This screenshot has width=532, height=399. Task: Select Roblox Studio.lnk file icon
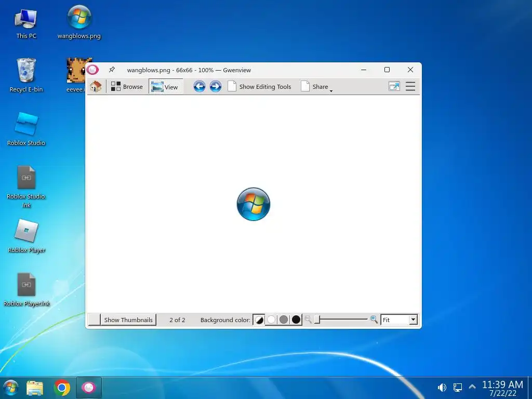tap(26, 187)
